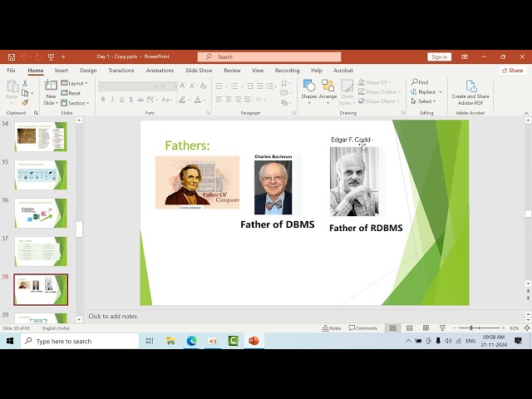Click to add notes area

[112, 316]
